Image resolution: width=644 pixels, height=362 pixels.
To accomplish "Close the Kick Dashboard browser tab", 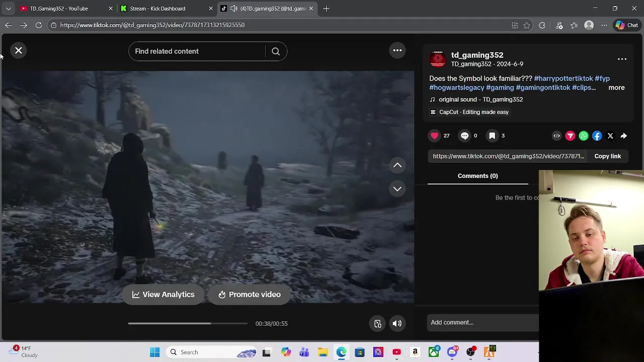I will [x=211, y=9].
